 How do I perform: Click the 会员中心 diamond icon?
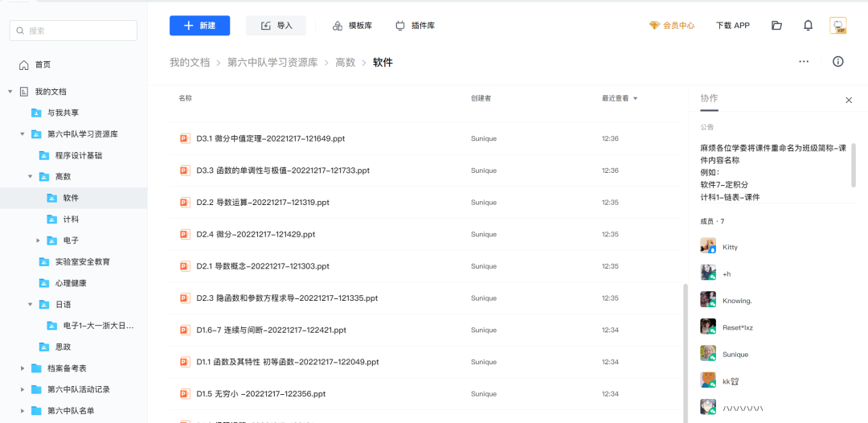(x=654, y=26)
